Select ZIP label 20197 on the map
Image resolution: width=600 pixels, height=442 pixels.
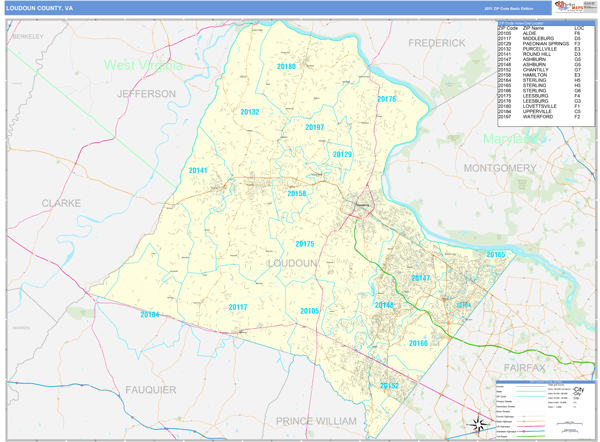point(315,127)
